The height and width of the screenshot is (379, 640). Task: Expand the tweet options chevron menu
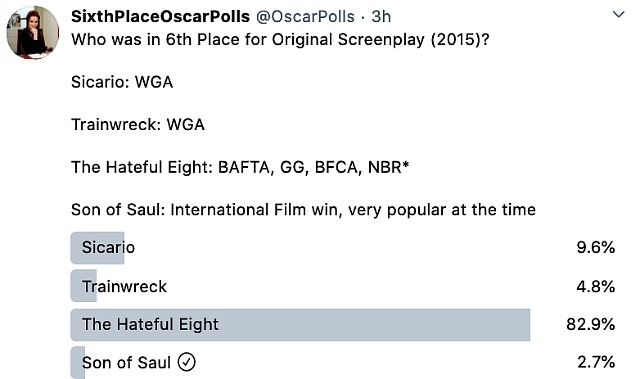pos(619,15)
